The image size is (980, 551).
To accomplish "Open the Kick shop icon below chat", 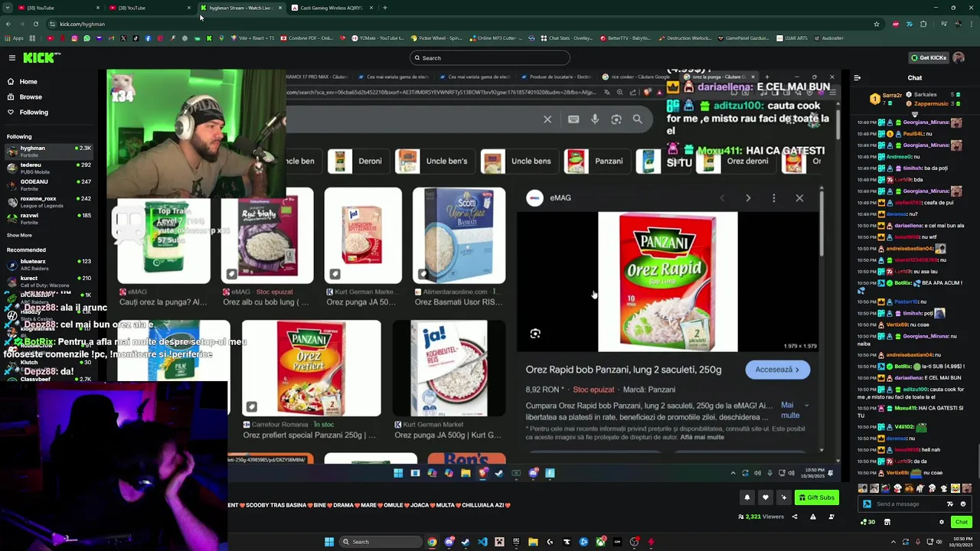I will tap(887, 522).
